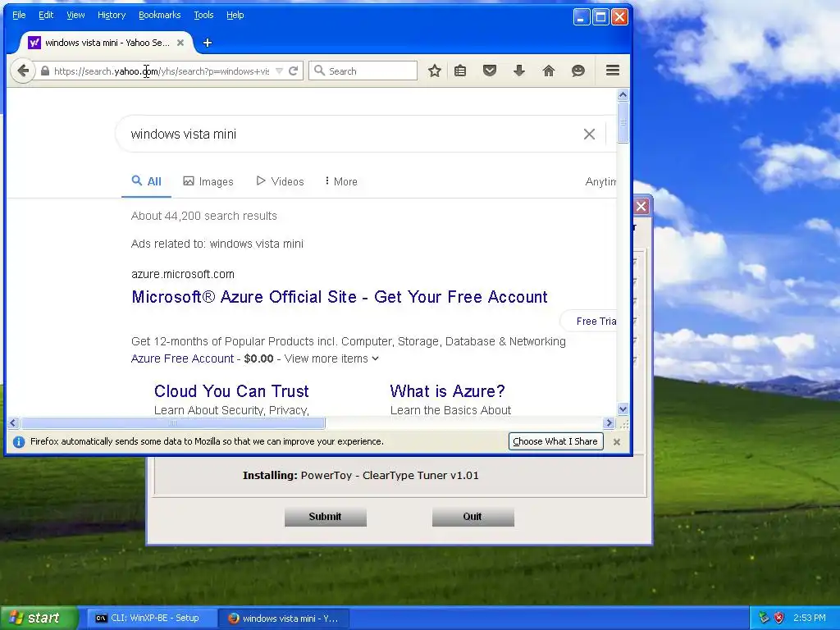The width and height of the screenshot is (840, 630).
Task: Save page to Pocket icon
Action: click(490, 71)
